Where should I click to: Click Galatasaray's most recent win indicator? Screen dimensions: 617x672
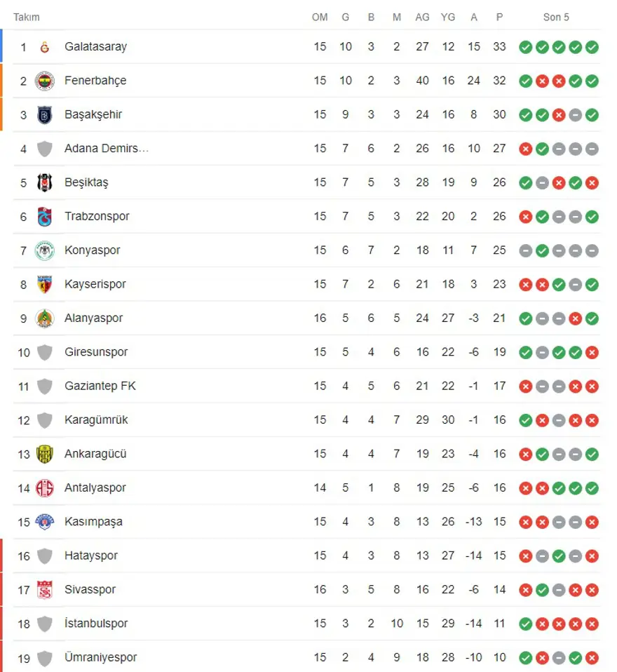[x=592, y=47]
